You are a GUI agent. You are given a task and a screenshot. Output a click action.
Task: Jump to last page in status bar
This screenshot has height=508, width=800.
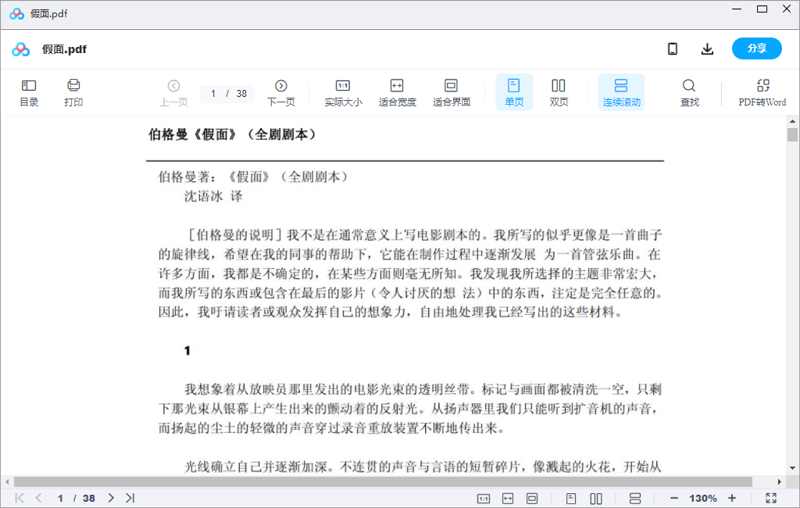point(130,498)
